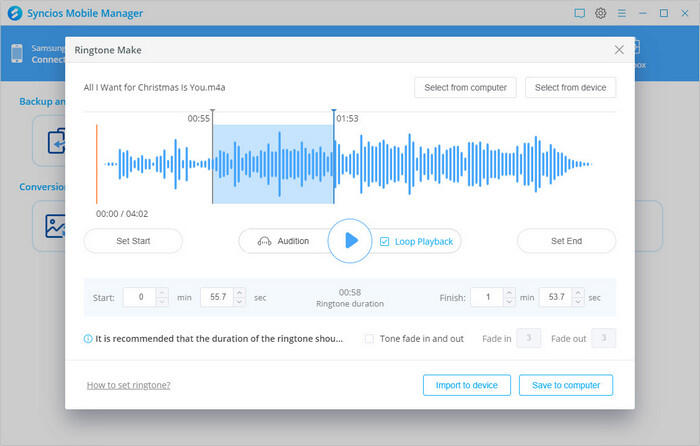
Task: Disable the Loop Playback checkbox
Action: point(384,241)
